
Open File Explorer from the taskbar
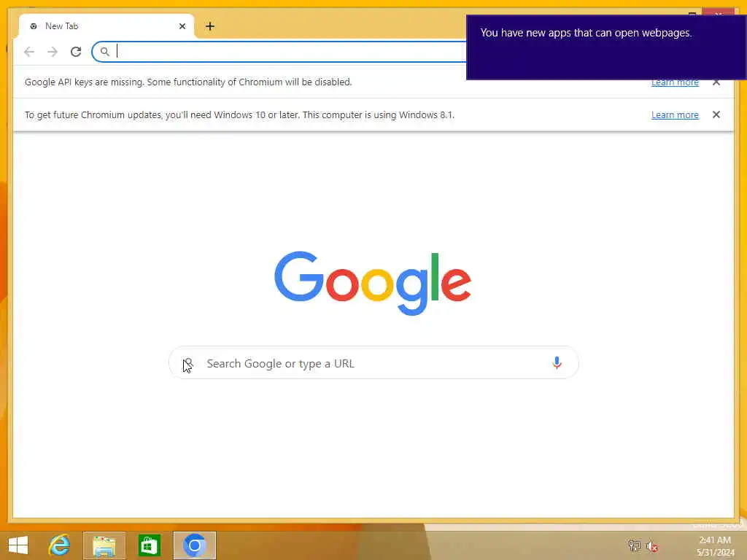[104, 545]
